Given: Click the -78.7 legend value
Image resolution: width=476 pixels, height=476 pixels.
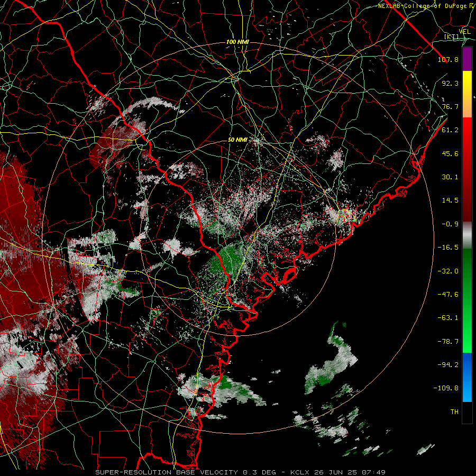Looking at the screenshot, I should [448, 342].
